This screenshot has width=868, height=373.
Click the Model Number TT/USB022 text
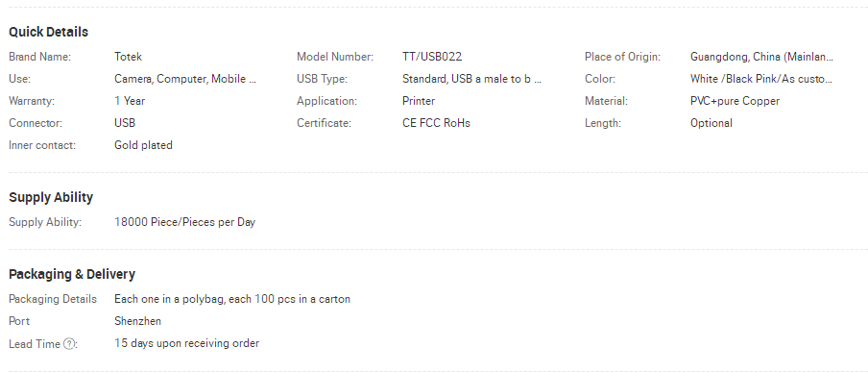coord(432,57)
